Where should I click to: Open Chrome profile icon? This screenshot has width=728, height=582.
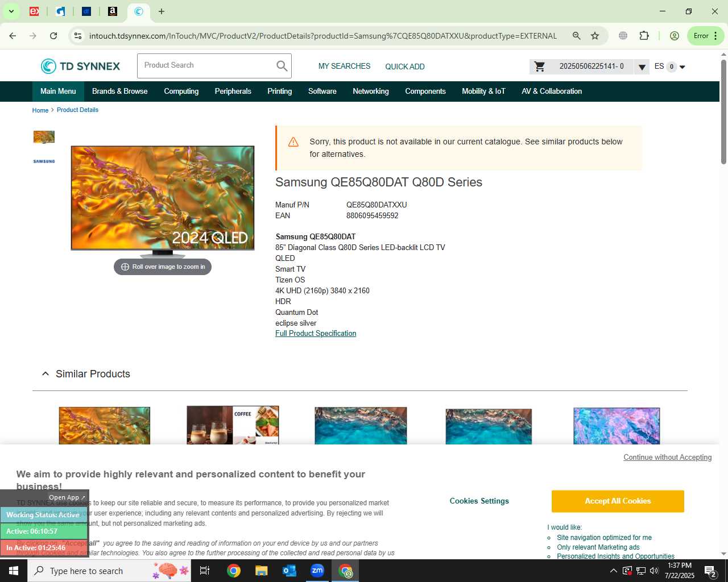(675, 36)
